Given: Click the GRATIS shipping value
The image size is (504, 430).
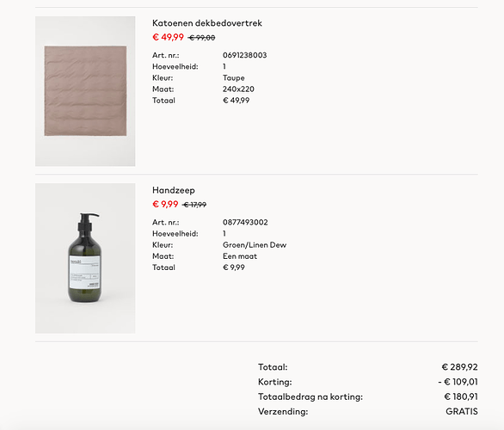Looking at the screenshot, I should pyautogui.click(x=462, y=411).
